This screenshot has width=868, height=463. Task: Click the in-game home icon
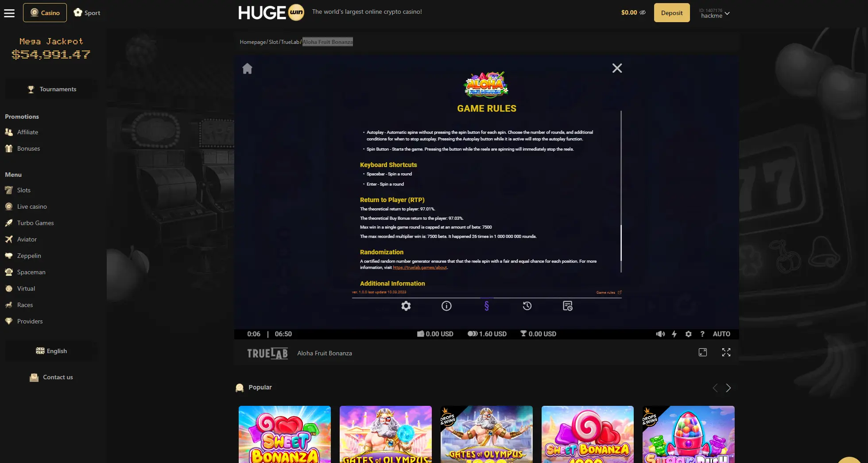(247, 68)
